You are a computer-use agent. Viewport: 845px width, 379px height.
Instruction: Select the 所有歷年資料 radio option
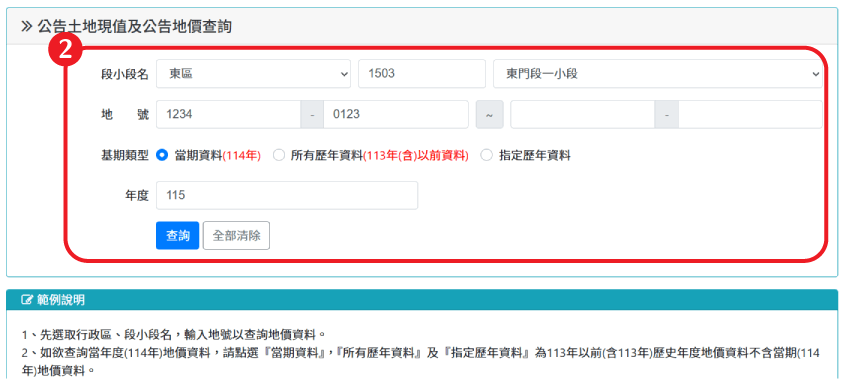(x=279, y=155)
